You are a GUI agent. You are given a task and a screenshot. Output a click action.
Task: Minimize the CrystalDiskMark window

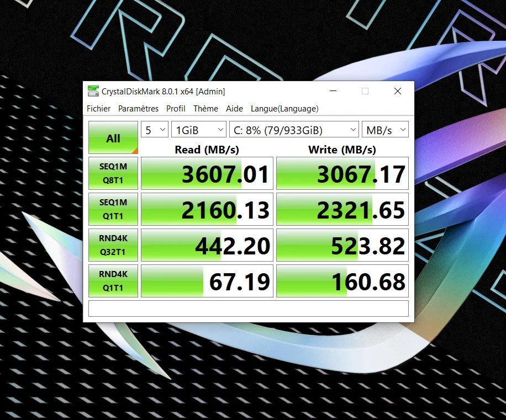(x=333, y=91)
